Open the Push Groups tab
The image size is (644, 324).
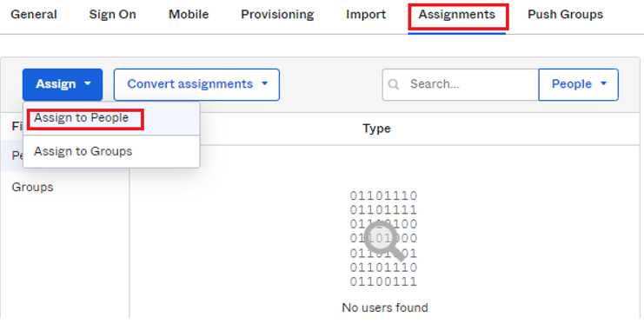point(565,15)
